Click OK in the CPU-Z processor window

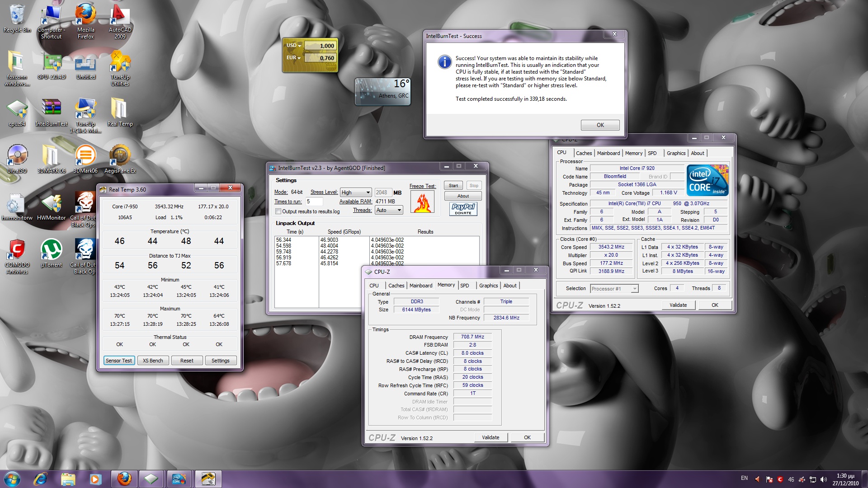[715, 305]
